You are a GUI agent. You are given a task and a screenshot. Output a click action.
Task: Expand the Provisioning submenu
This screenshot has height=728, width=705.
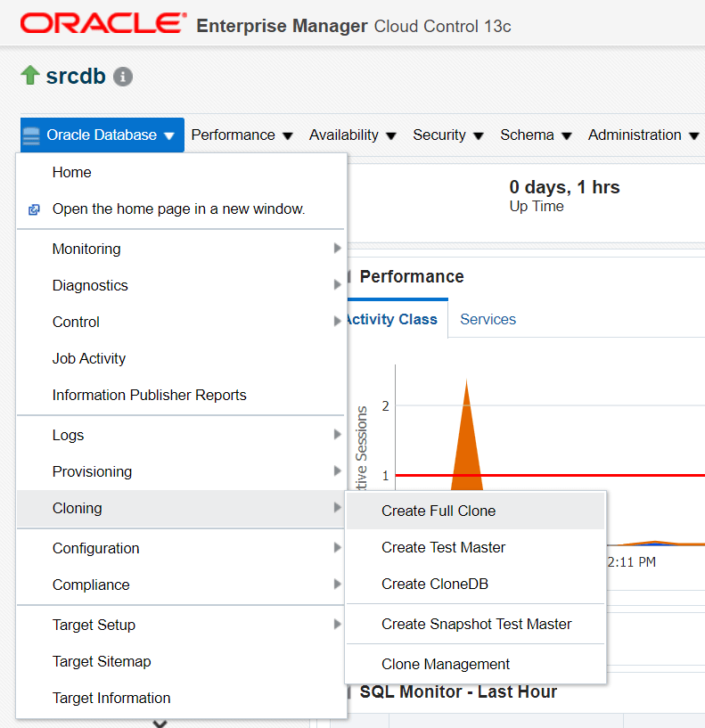pyautogui.click(x=92, y=471)
